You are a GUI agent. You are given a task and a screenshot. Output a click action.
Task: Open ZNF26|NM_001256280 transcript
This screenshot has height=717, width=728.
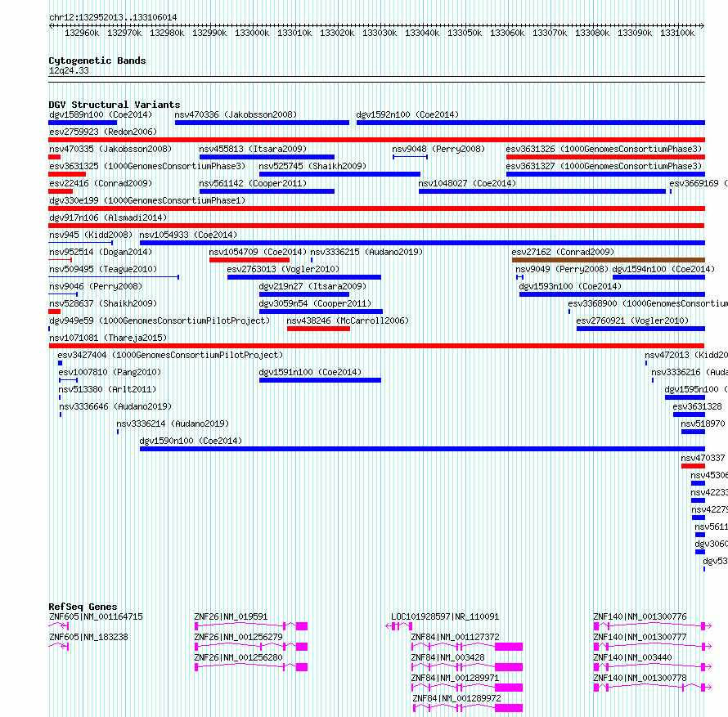point(238,657)
